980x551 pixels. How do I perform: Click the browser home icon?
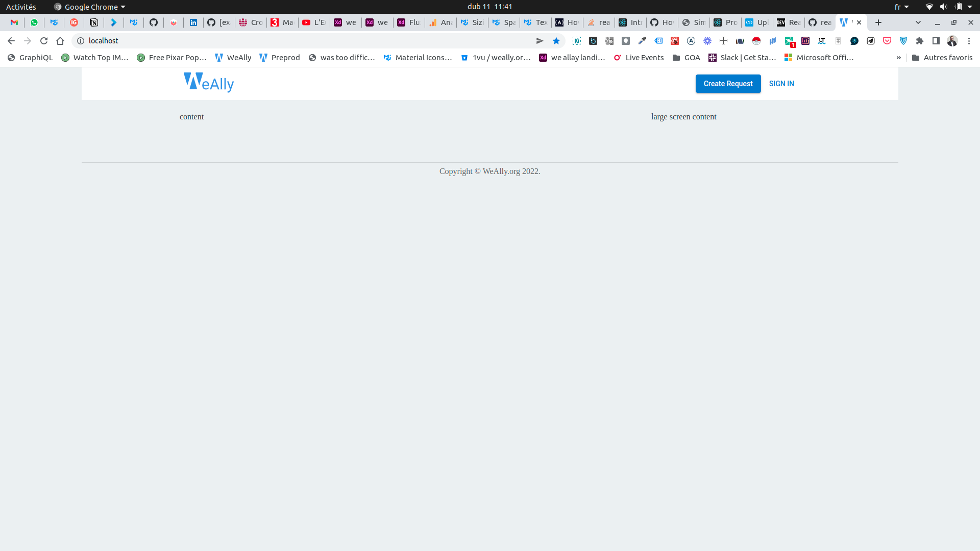[60, 41]
